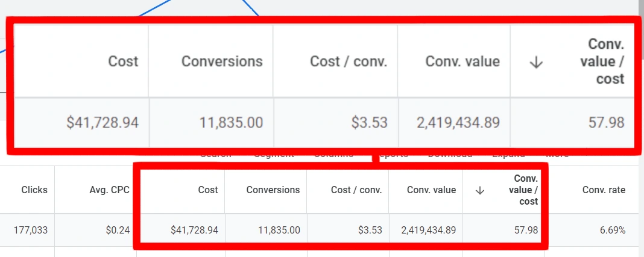Select the Conversions header in the lower table
The image size is (644, 257).
click(273, 190)
